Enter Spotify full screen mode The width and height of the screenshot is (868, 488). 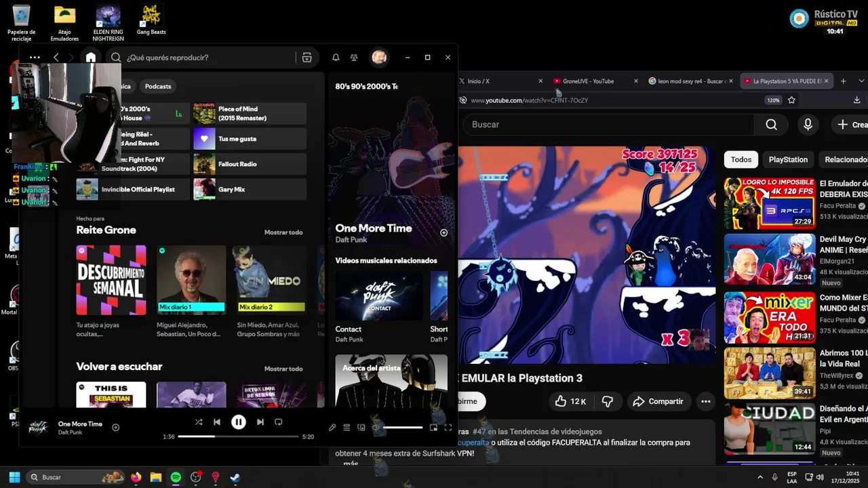[x=448, y=428]
